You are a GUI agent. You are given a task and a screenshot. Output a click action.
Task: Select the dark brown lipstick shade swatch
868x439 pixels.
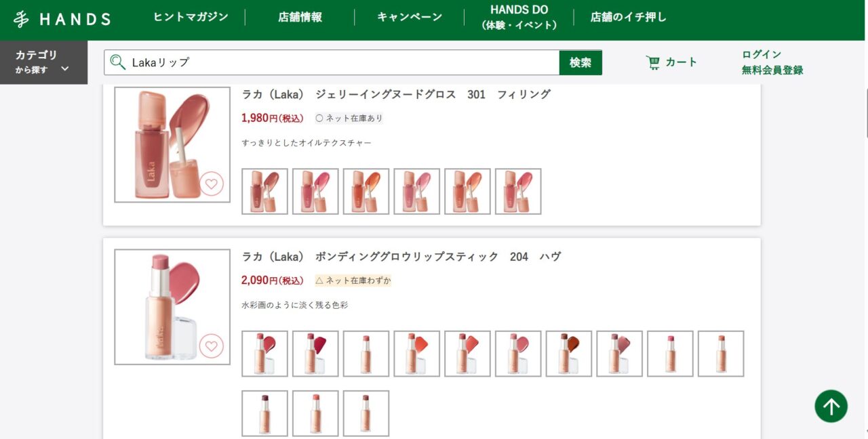point(569,354)
